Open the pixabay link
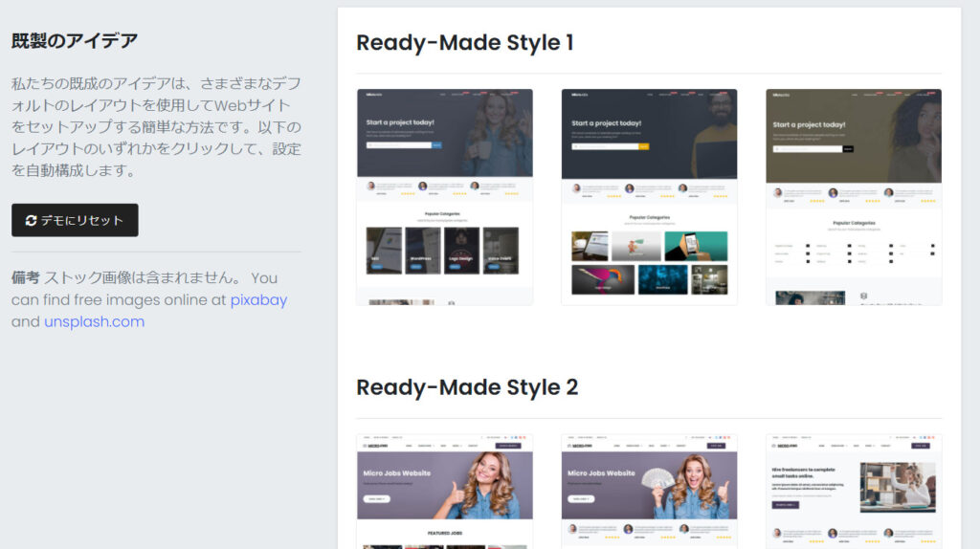The height and width of the screenshot is (549, 980). pyautogui.click(x=258, y=299)
